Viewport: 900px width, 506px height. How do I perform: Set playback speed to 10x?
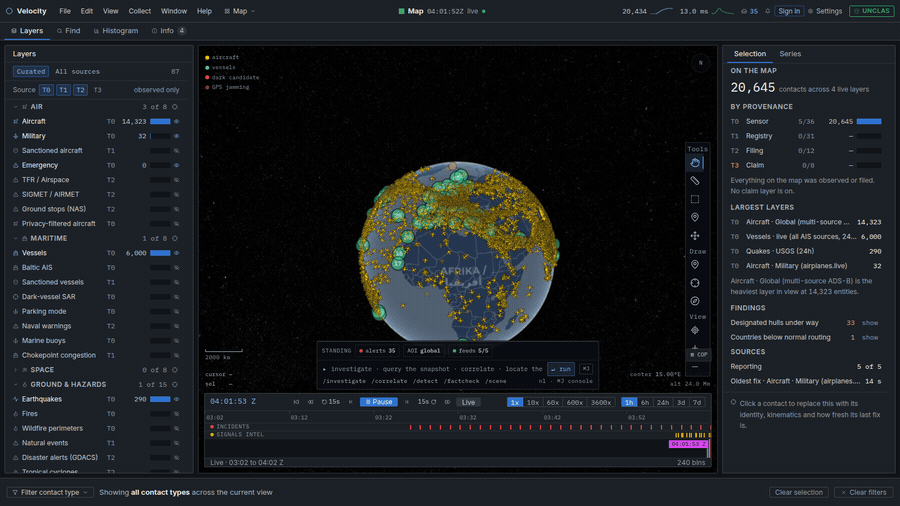coord(533,402)
